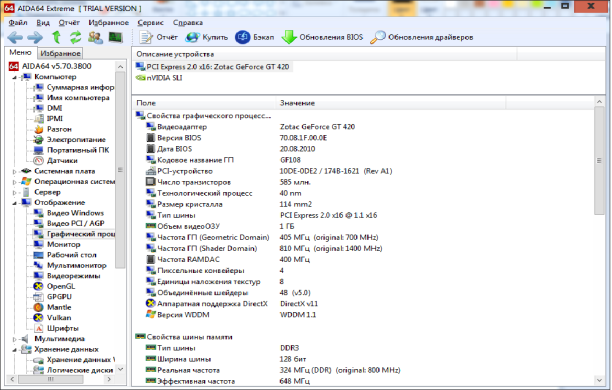Viewport: 612px width, 390px height.
Task: Select Логические диски tree item
Action: (80, 370)
